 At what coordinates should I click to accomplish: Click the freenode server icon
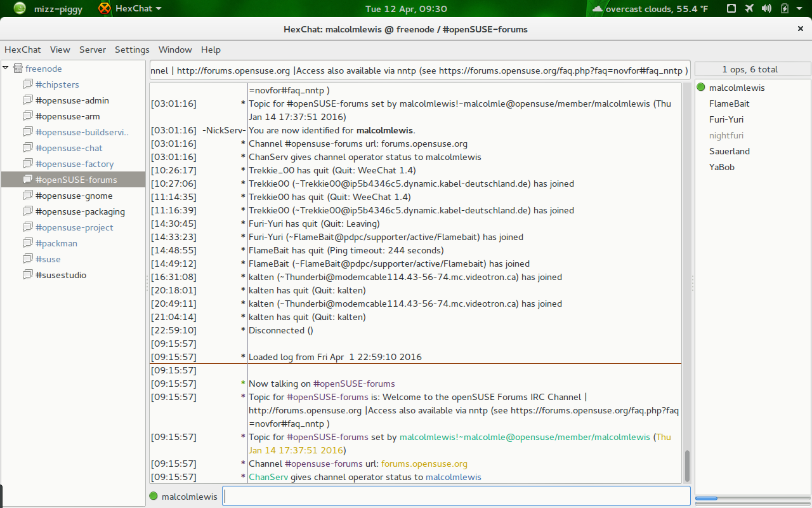pyautogui.click(x=18, y=69)
